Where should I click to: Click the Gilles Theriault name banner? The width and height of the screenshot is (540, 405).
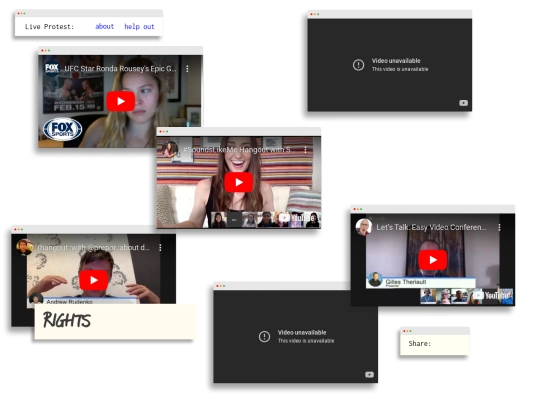(x=421, y=282)
